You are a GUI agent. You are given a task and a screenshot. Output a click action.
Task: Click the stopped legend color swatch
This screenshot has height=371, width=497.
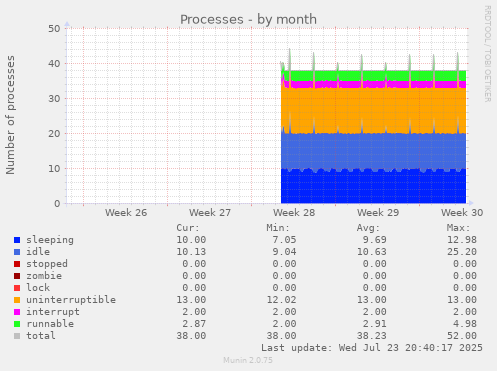[17, 264]
